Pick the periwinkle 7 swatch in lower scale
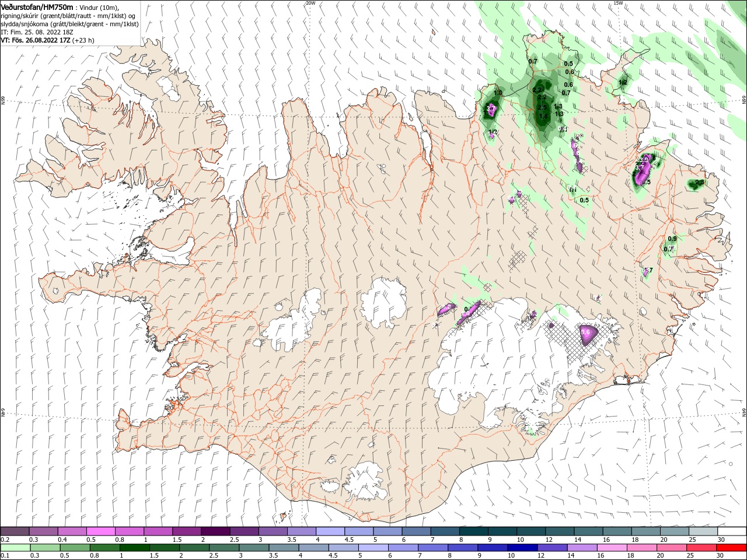This screenshot has height=560, width=747. (433, 548)
